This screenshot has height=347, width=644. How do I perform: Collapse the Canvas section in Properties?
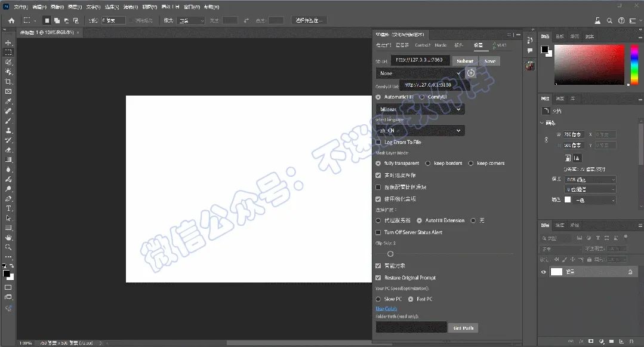(x=542, y=122)
